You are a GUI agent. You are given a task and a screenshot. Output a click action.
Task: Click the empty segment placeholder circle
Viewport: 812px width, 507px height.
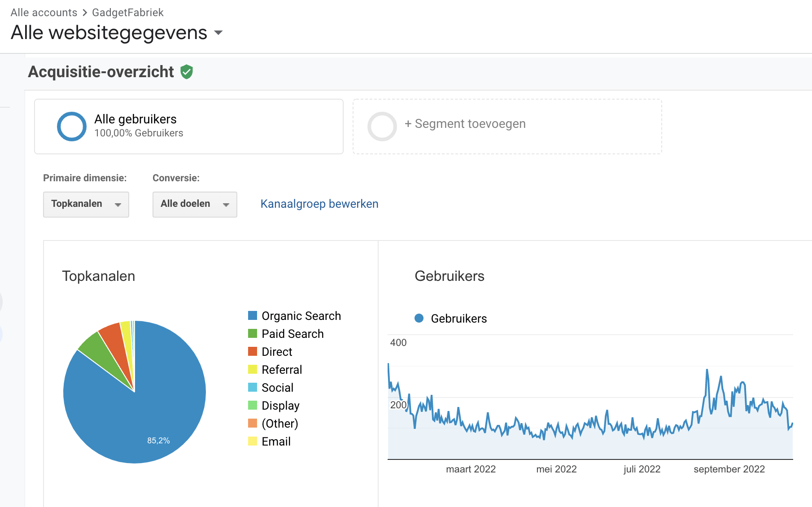[382, 127]
